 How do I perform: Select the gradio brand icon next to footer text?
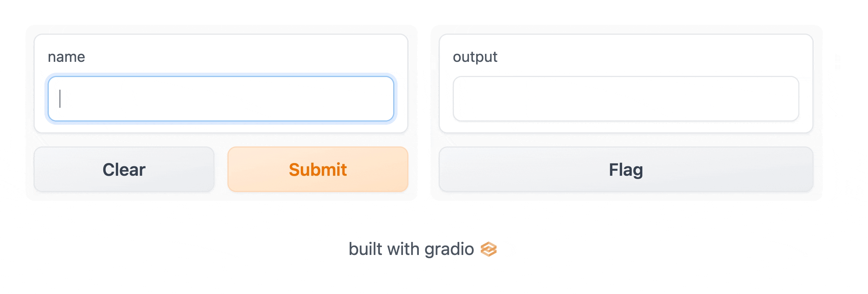click(489, 249)
